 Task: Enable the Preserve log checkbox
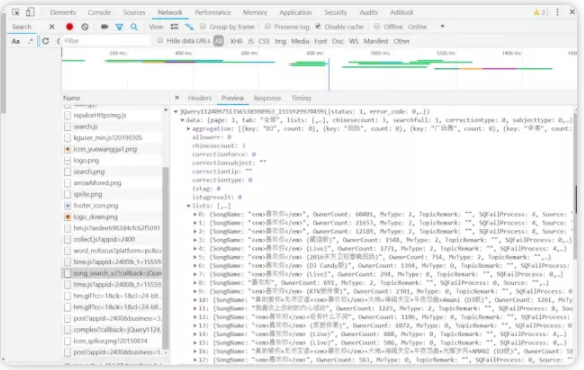click(267, 26)
